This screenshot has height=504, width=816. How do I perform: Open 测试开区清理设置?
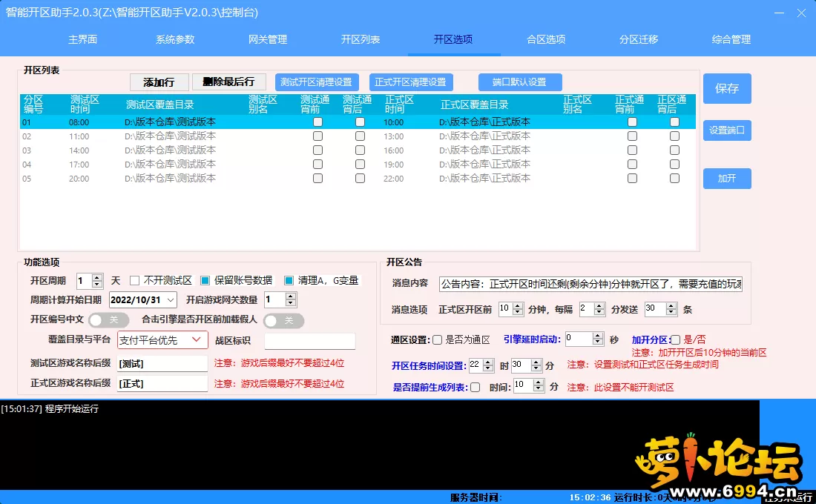(316, 82)
